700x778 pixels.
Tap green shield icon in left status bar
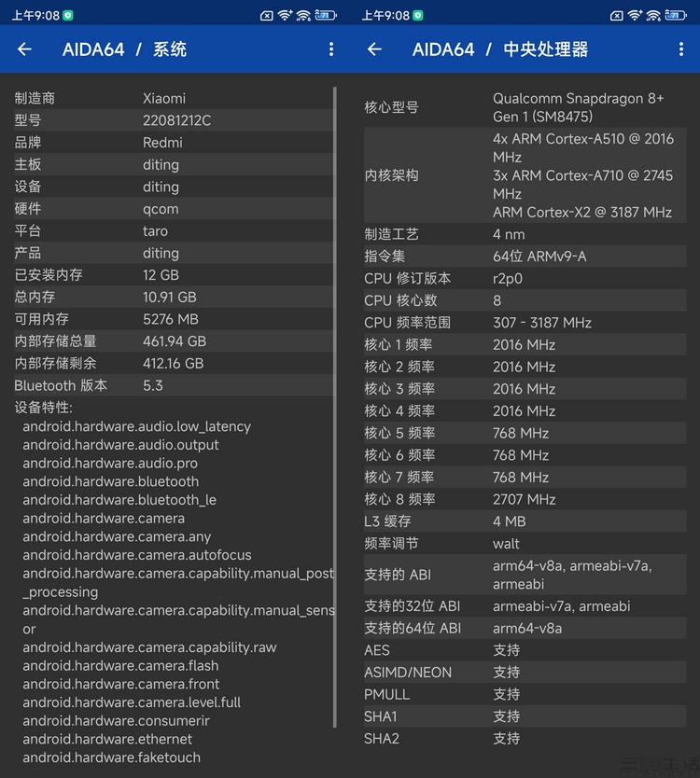[x=68, y=15]
